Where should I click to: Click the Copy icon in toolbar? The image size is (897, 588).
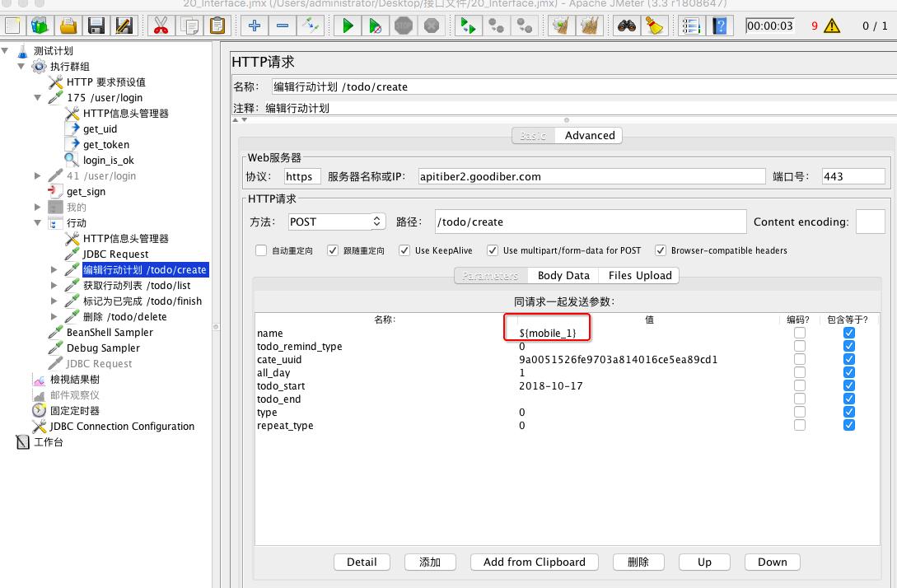[189, 26]
